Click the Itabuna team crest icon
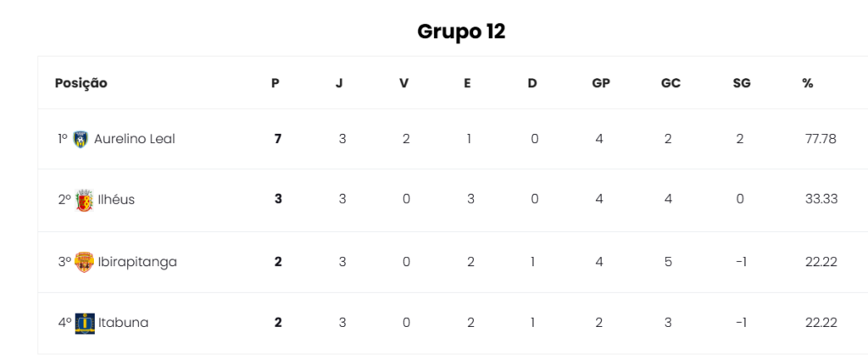 point(85,324)
